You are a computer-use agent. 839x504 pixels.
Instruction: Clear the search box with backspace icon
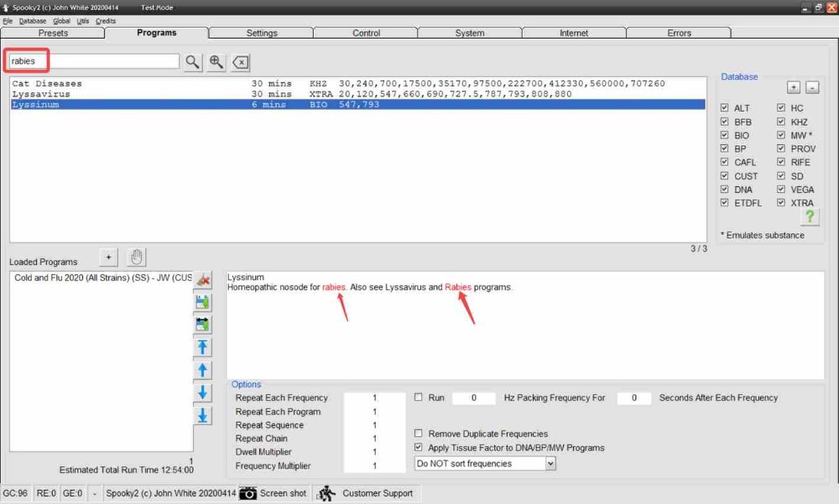(x=240, y=62)
